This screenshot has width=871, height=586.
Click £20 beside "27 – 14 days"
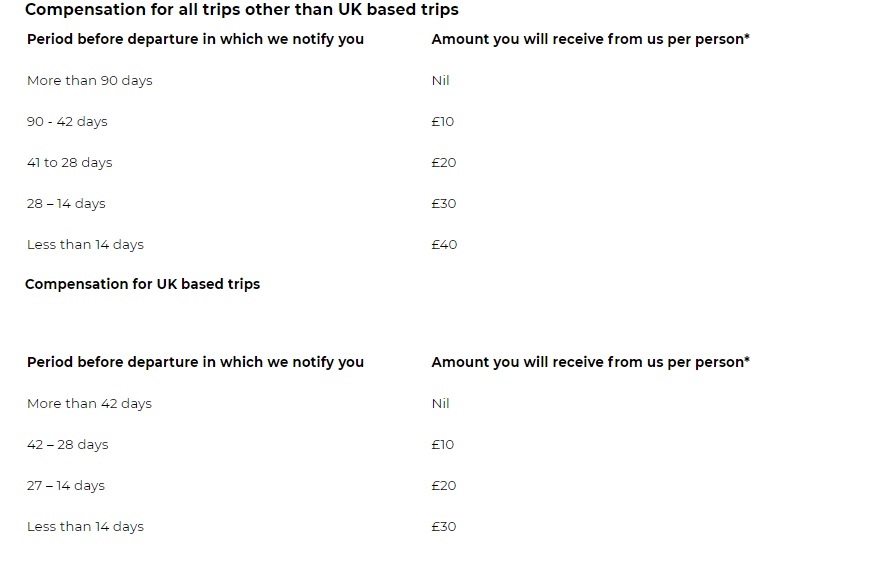(444, 486)
